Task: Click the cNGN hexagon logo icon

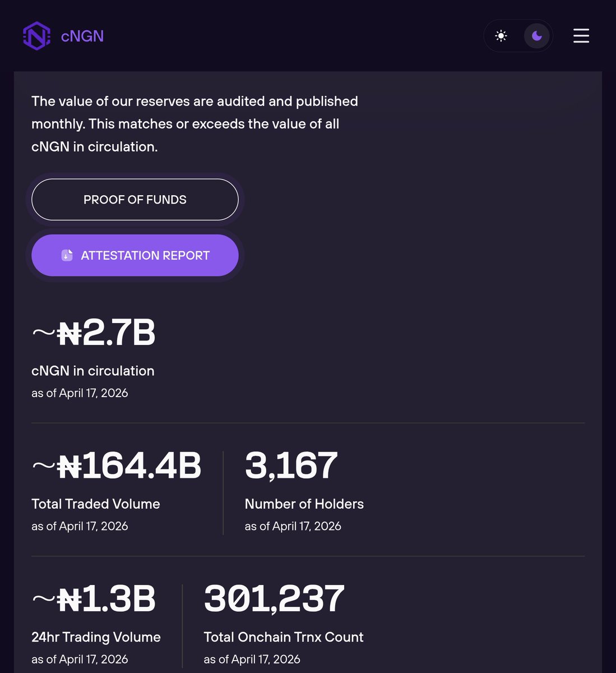Action: click(37, 36)
